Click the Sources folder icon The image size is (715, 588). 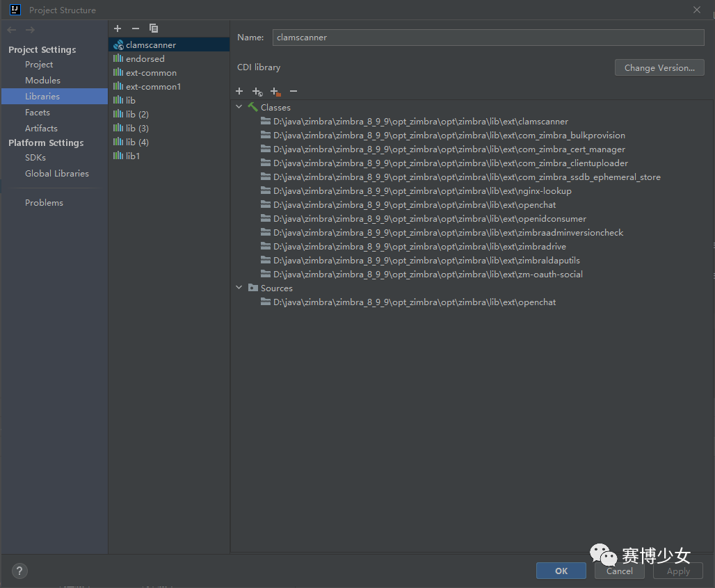click(x=253, y=288)
